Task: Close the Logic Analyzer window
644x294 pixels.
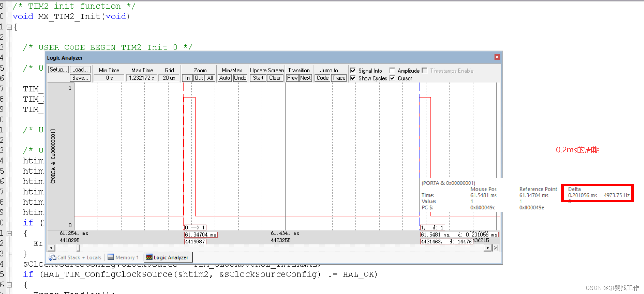Action: pyautogui.click(x=497, y=57)
